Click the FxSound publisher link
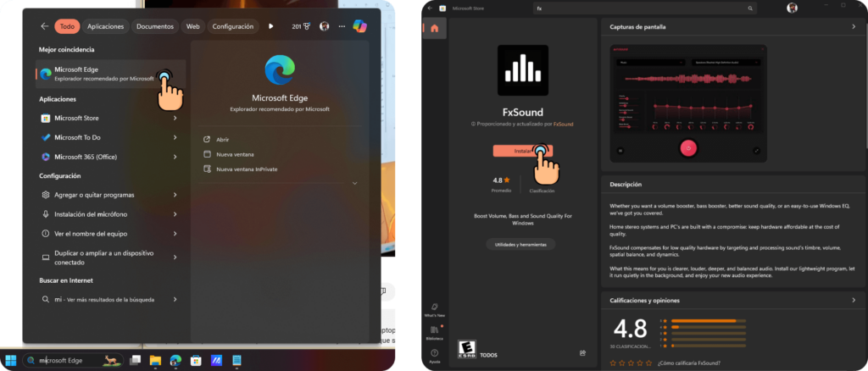This screenshot has width=868, height=371. pyautogui.click(x=563, y=124)
